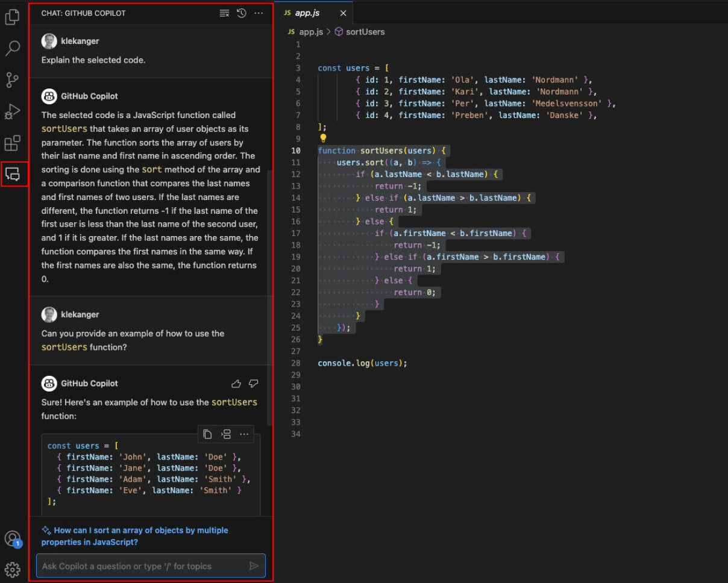The image size is (728, 583).
Task: Click klekanger's avatar above 'Explain the selected code.'
Action: [49, 41]
